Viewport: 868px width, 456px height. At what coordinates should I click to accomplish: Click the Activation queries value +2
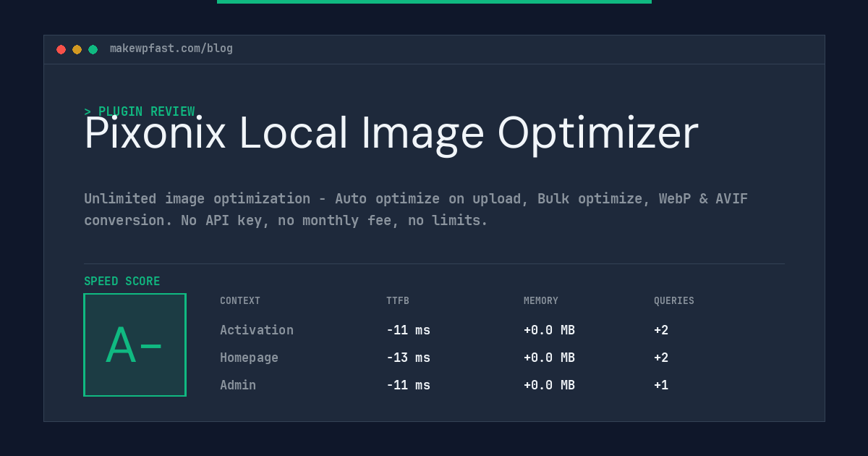(x=661, y=330)
